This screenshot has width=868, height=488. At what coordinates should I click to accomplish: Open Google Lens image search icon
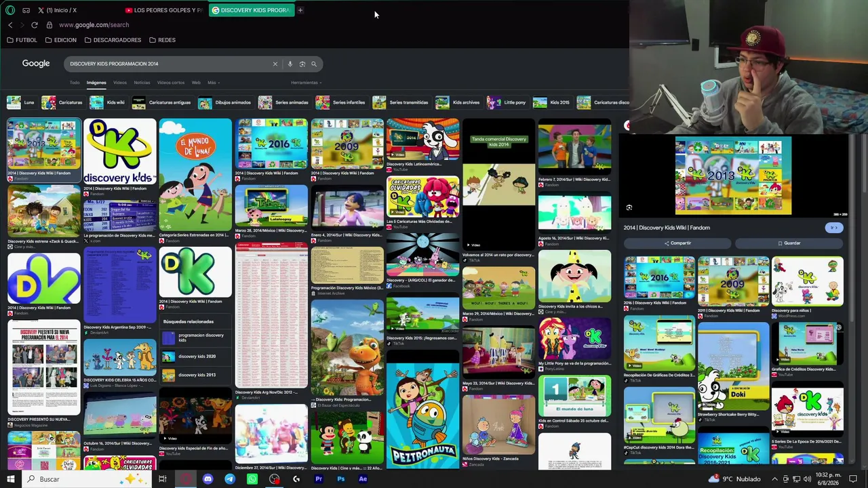click(x=302, y=64)
